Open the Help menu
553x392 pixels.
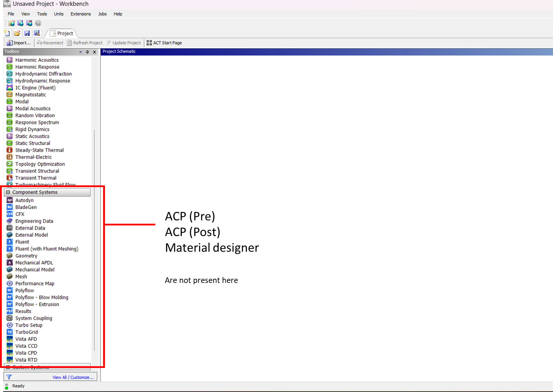click(118, 14)
